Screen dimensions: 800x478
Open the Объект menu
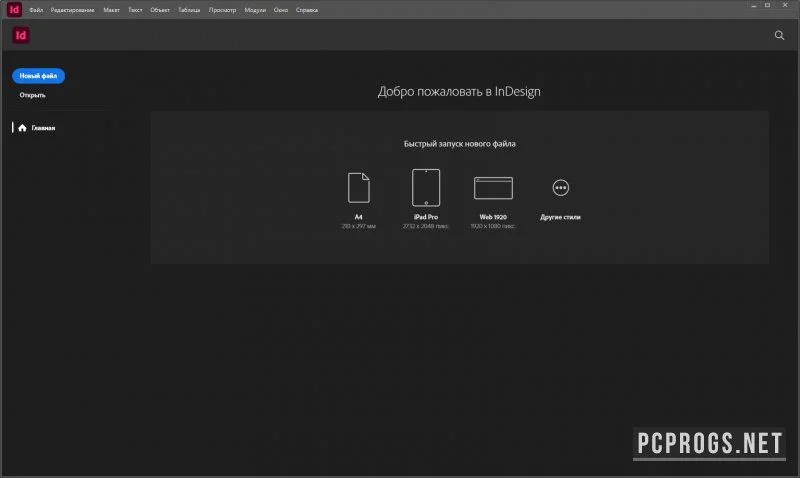[x=160, y=10]
